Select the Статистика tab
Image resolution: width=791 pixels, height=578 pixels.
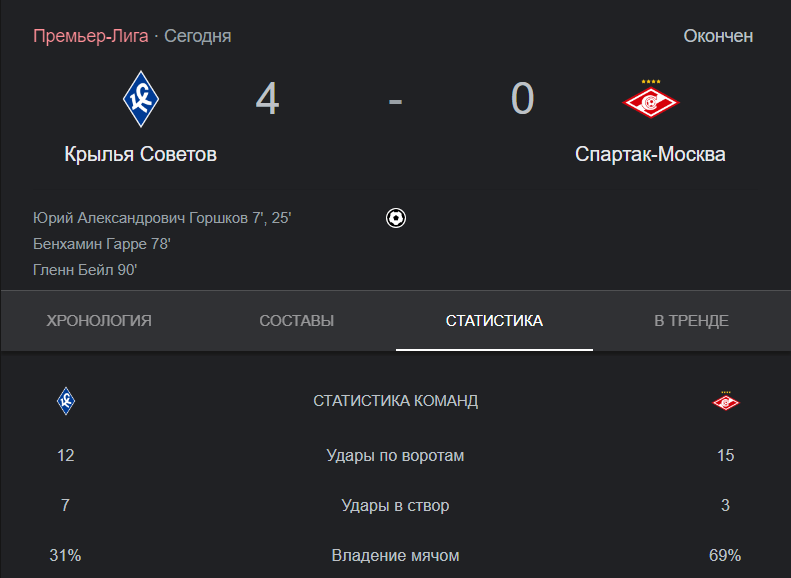click(x=494, y=321)
